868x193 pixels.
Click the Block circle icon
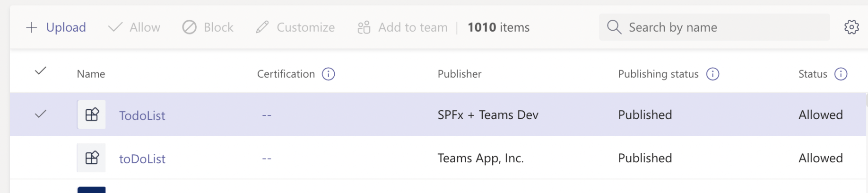pos(189,27)
